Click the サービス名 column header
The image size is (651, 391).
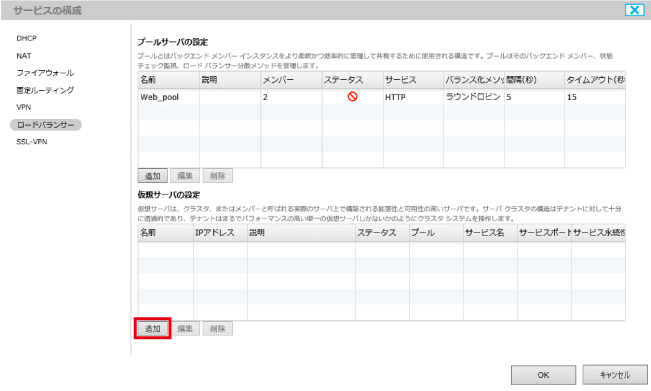[490, 233]
